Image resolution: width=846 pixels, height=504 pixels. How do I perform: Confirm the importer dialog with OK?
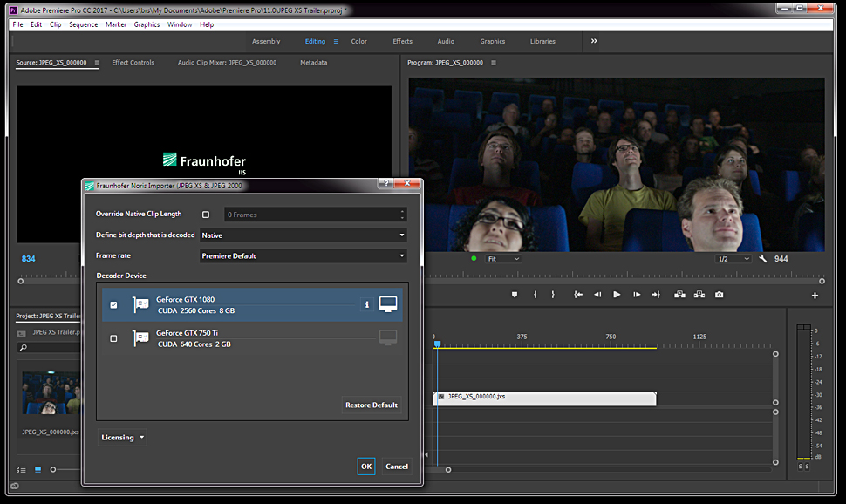click(366, 467)
